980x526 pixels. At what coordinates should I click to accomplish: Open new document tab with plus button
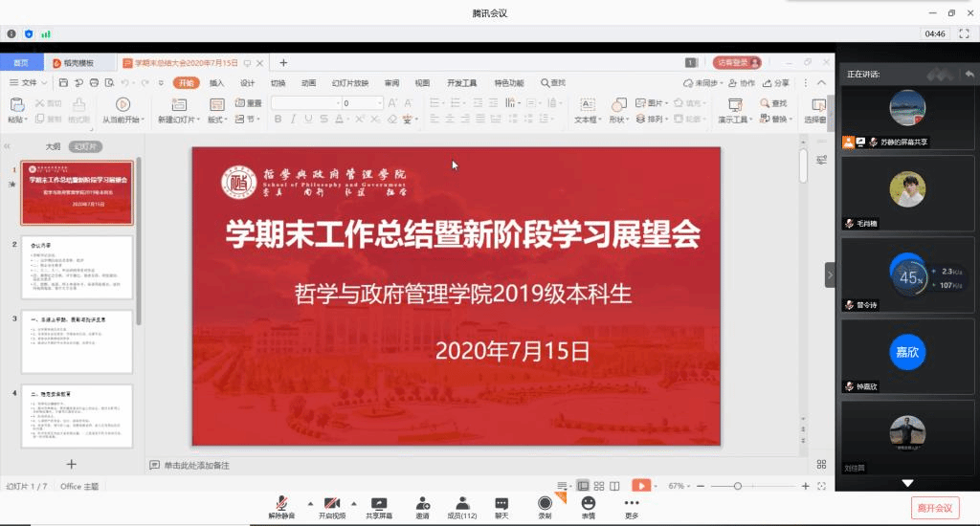[283, 62]
